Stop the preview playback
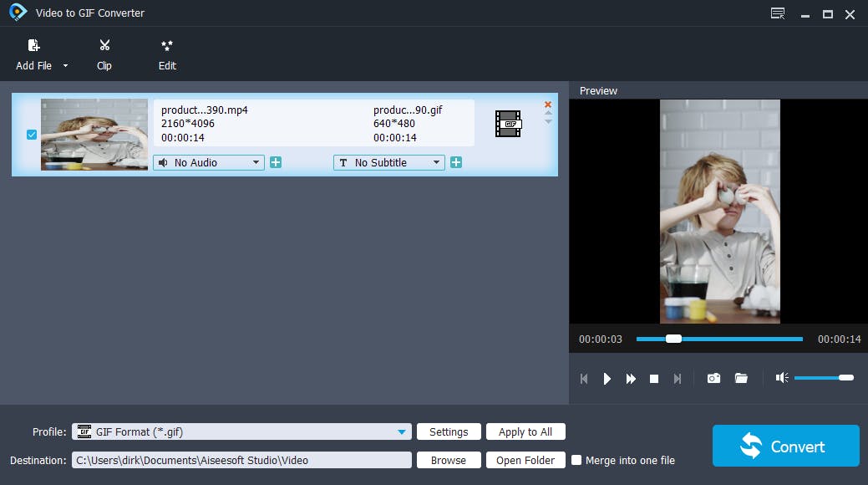Image resolution: width=868 pixels, height=485 pixels. pyautogui.click(x=654, y=379)
